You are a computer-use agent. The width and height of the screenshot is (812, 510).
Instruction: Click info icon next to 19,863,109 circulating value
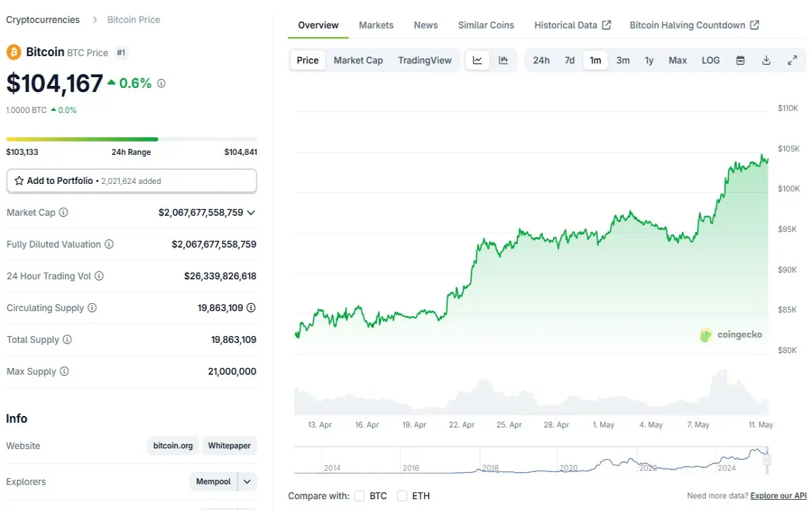click(251, 308)
